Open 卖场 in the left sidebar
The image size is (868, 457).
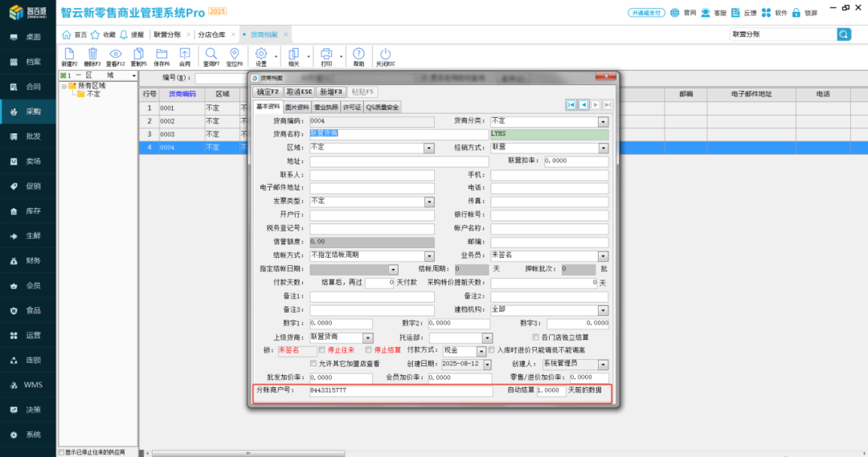tap(27, 161)
